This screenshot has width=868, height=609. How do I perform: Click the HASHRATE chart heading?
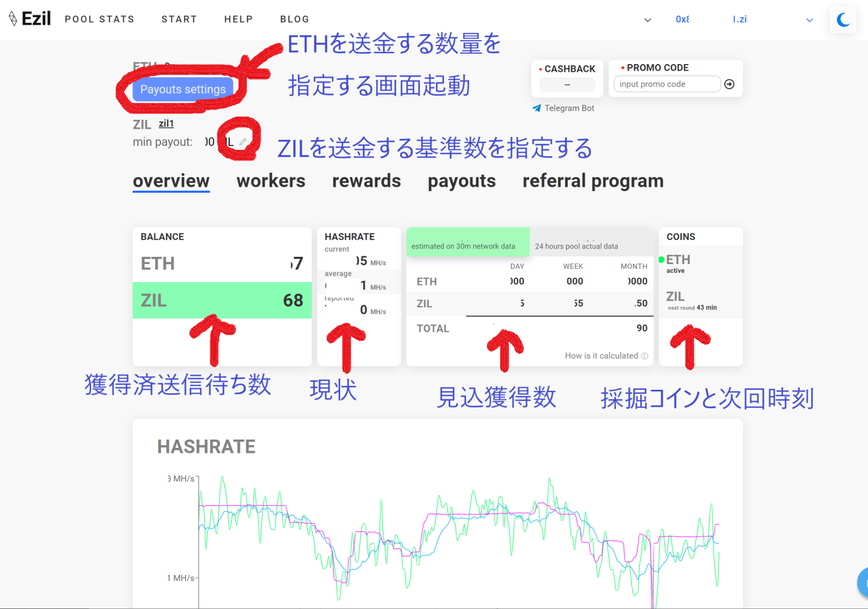point(207,447)
